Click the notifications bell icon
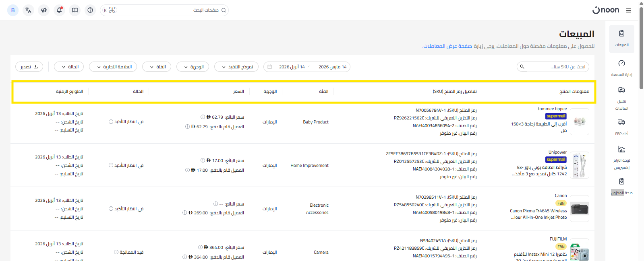Viewport: 644px width, 261px height. tap(59, 10)
